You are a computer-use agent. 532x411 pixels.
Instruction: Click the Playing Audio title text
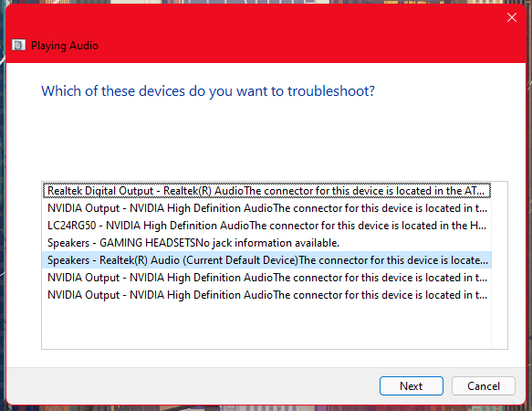pos(65,46)
